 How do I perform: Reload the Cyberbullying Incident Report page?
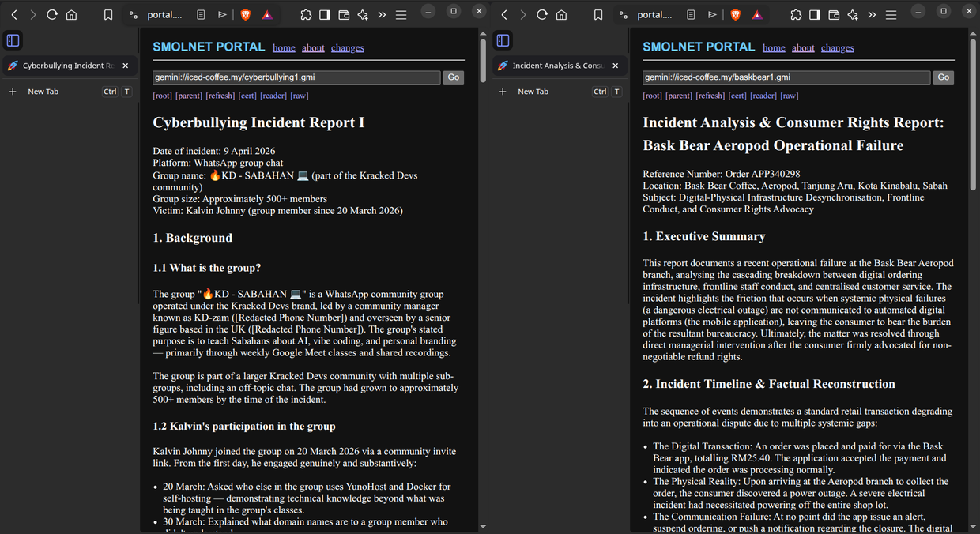pos(52,15)
